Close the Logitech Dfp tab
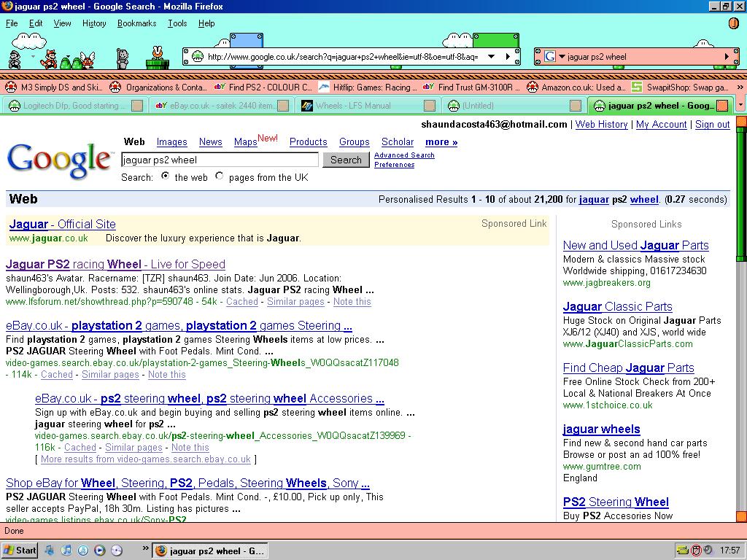Image resolution: width=747 pixels, height=560 pixels. [137, 106]
